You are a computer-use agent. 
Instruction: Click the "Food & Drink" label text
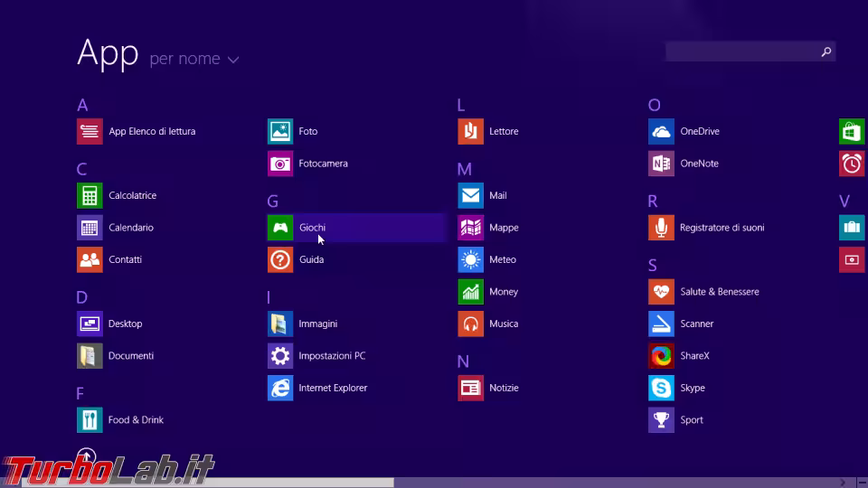[x=136, y=420]
